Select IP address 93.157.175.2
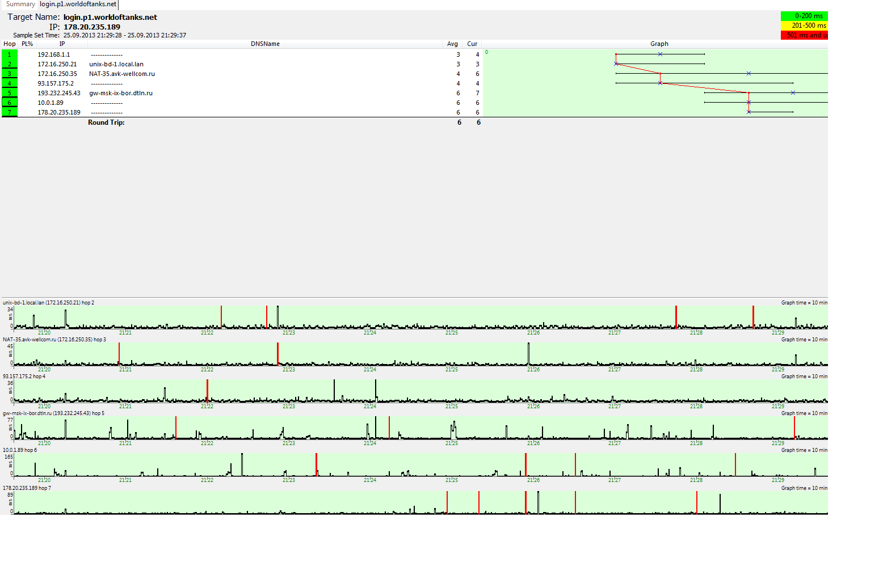Screen dimensions: 883x588 point(56,83)
